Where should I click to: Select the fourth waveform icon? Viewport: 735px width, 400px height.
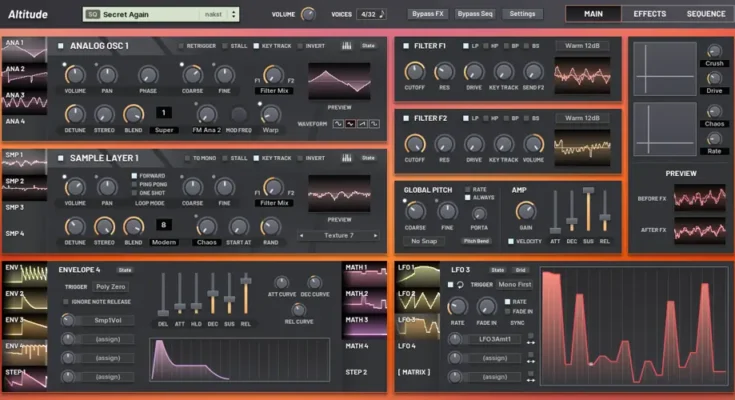tap(375, 124)
